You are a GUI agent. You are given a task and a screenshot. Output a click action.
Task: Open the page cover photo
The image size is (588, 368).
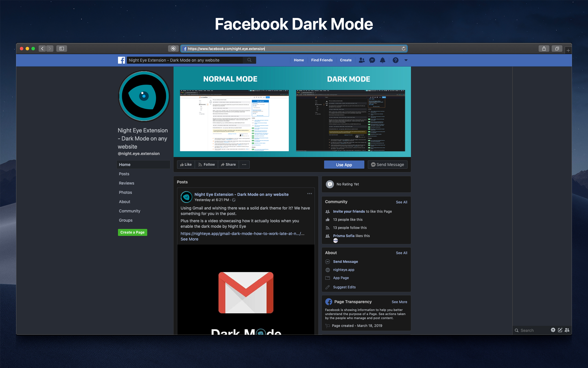coord(292,112)
